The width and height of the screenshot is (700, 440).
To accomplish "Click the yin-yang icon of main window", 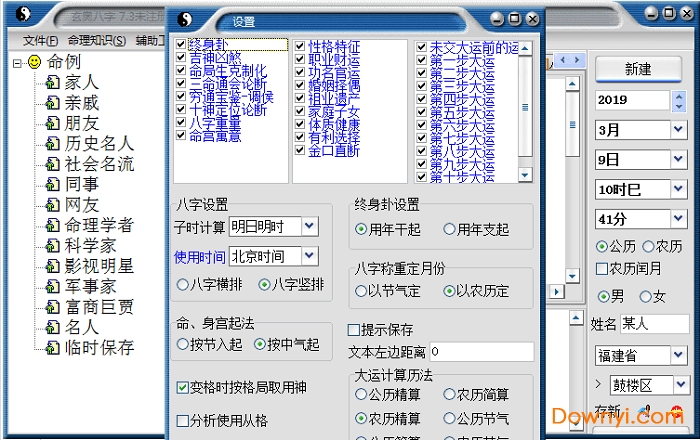I will coord(23,13).
